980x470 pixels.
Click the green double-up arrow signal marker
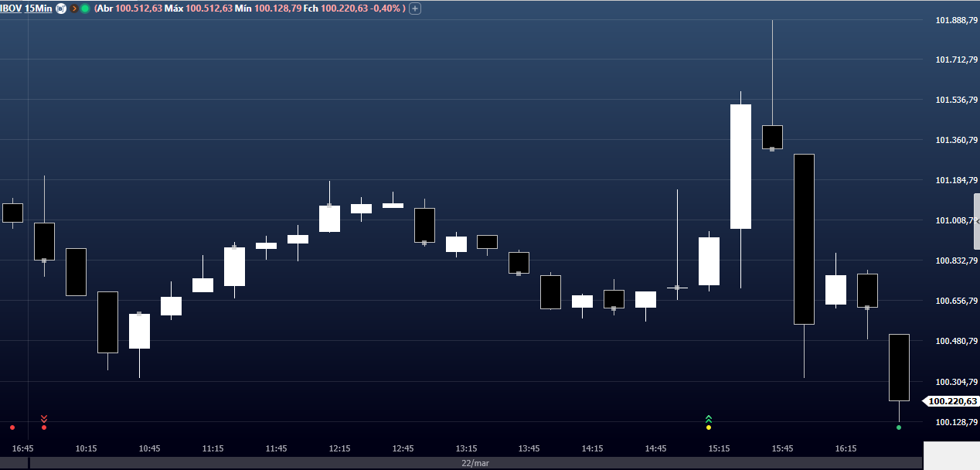(x=709, y=418)
